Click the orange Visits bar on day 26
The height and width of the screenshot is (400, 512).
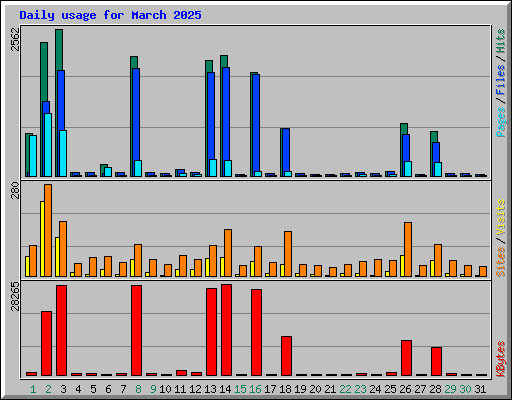click(408, 249)
